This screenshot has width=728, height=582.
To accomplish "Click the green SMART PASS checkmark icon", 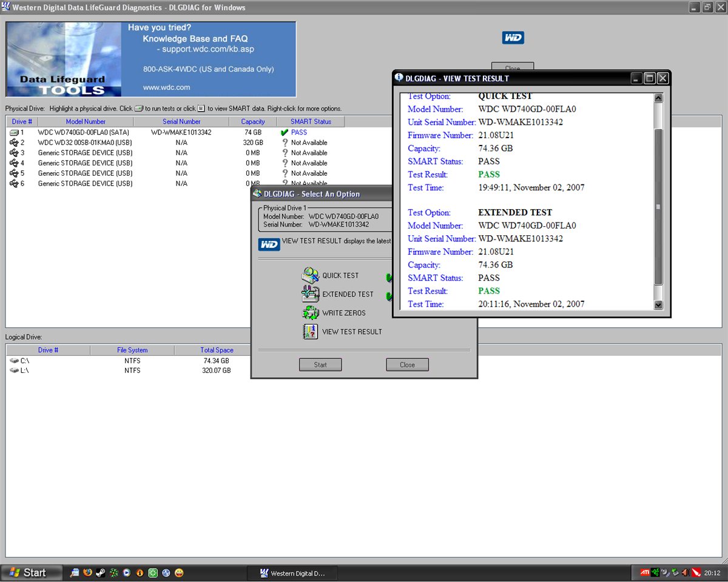I will tap(285, 132).
